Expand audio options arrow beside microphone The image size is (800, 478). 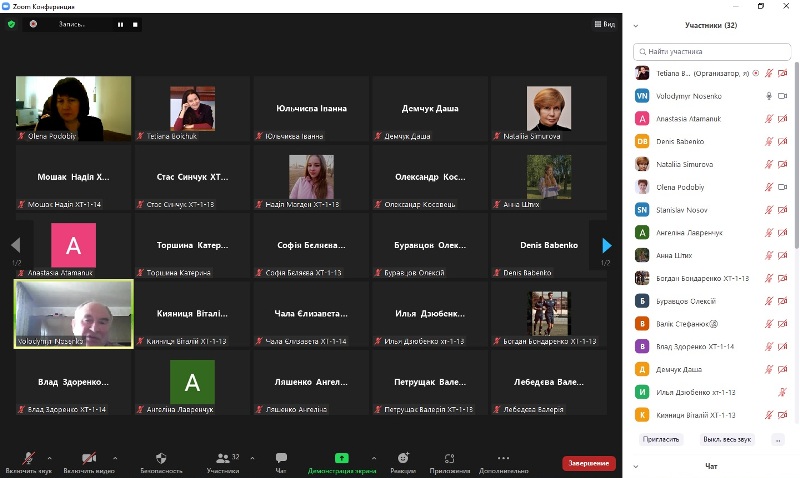[x=53, y=458]
